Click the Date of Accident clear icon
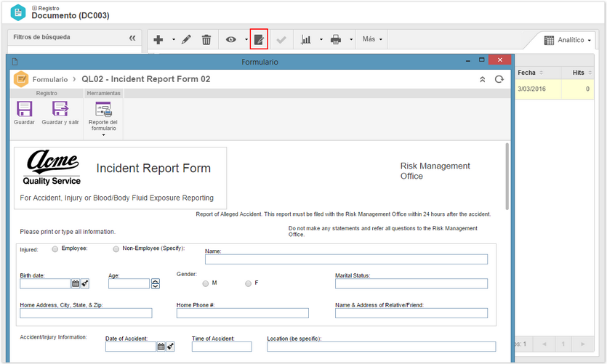 pyautogui.click(x=170, y=347)
